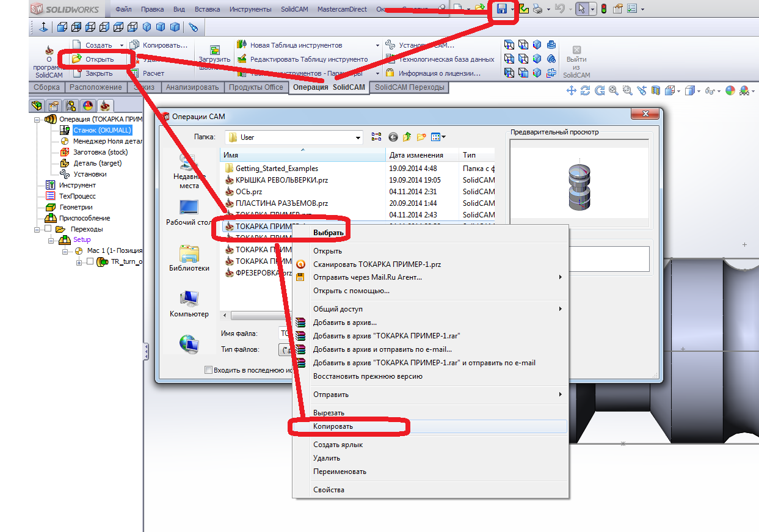Click the Apply scene icon in view toolbar
This screenshot has height=532, width=759.
744,90
